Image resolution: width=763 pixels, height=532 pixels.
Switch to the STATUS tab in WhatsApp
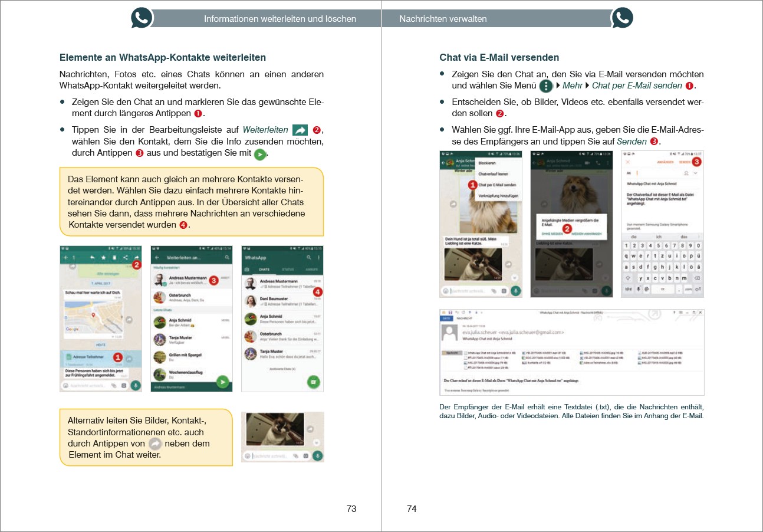(x=288, y=269)
